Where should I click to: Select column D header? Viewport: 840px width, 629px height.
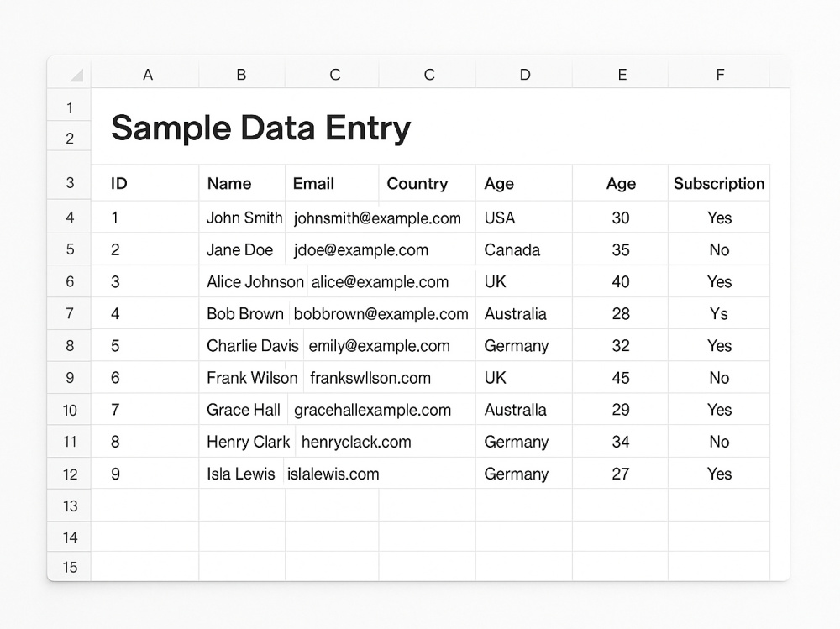pos(525,75)
